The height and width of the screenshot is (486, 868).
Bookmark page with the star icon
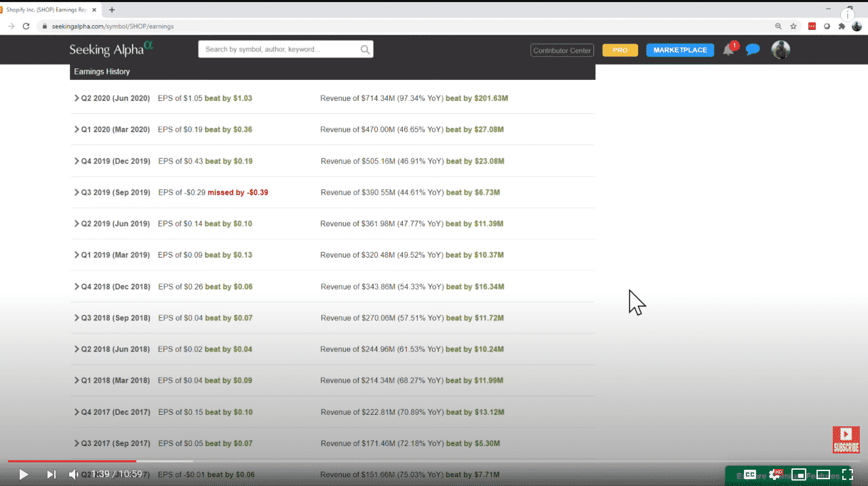793,26
